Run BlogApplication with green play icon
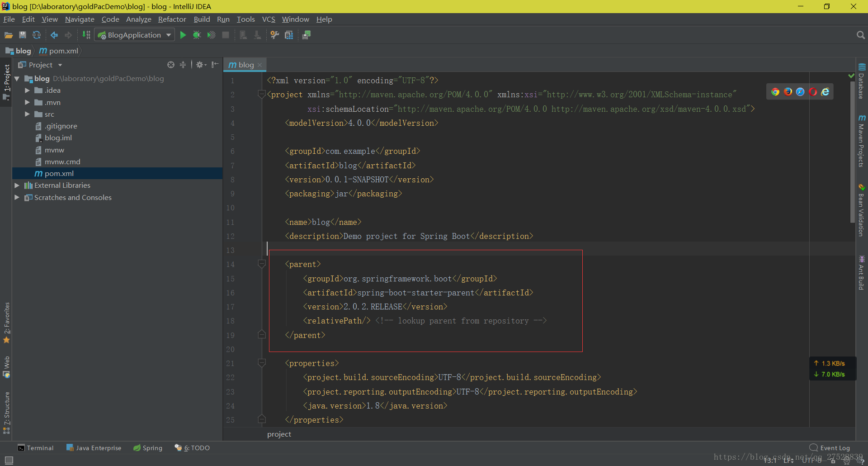868x466 pixels. point(183,35)
